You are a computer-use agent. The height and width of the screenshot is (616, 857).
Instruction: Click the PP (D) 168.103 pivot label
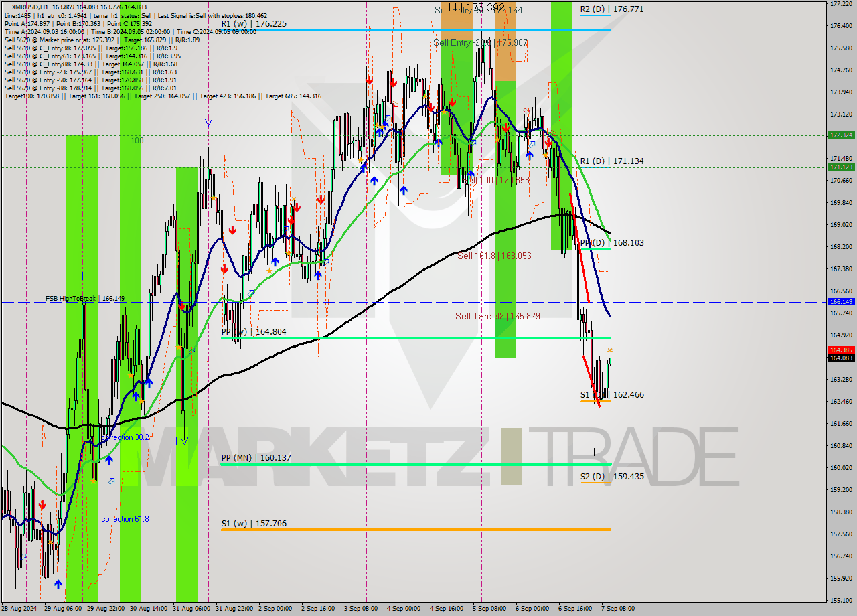tap(612, 243)
